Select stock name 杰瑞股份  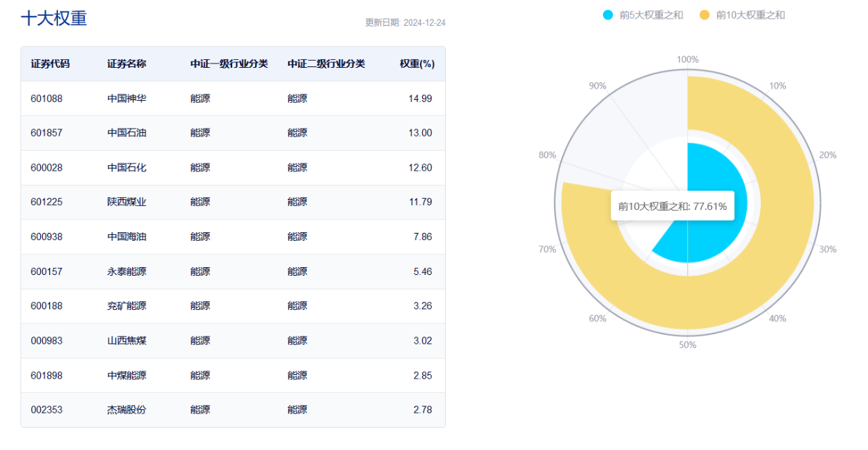click(x=126, y=410)
